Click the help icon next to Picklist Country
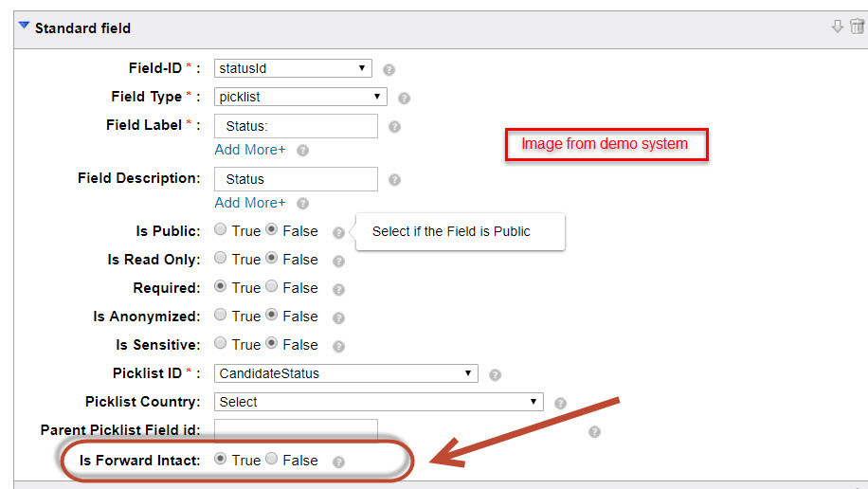This screenshot has height=489, width=868. [560, 403]
